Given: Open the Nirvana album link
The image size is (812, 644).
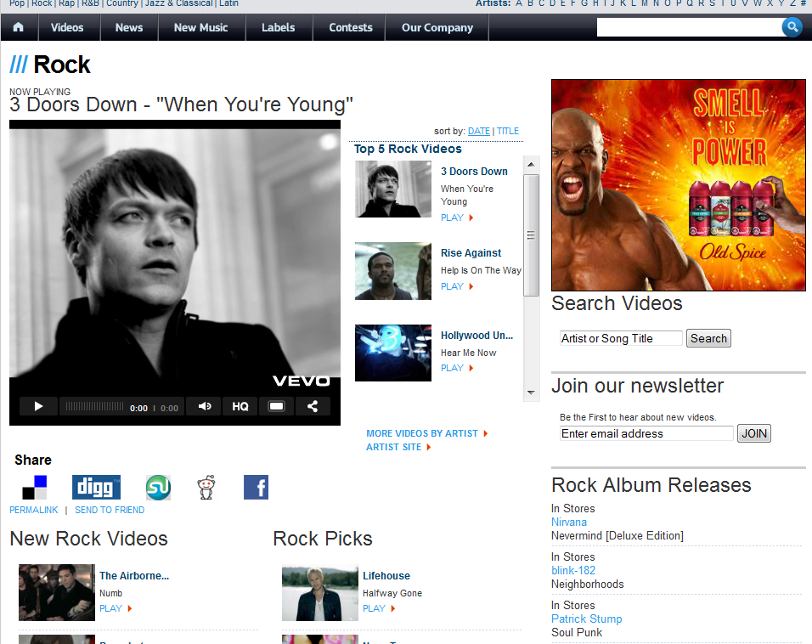Looking at the screenshot, I should (568, 523).
